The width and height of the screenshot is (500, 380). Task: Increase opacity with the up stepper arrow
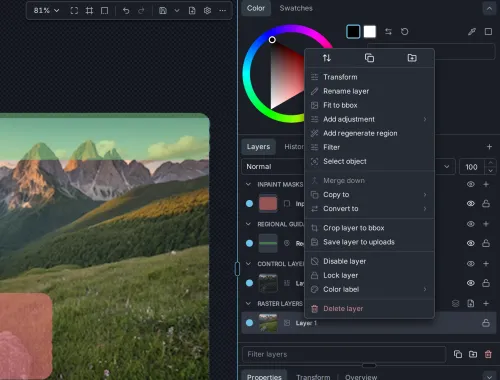pos(490,163)
